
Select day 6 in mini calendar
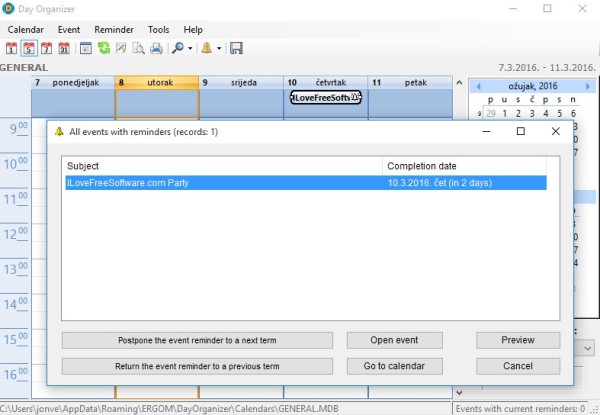[x=573, y=113]
